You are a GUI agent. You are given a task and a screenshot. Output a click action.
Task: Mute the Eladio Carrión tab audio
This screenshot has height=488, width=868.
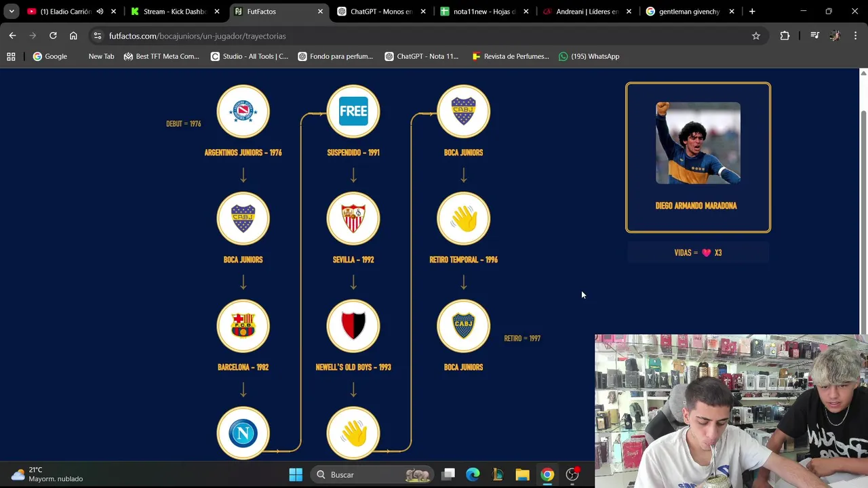point(100,12)
